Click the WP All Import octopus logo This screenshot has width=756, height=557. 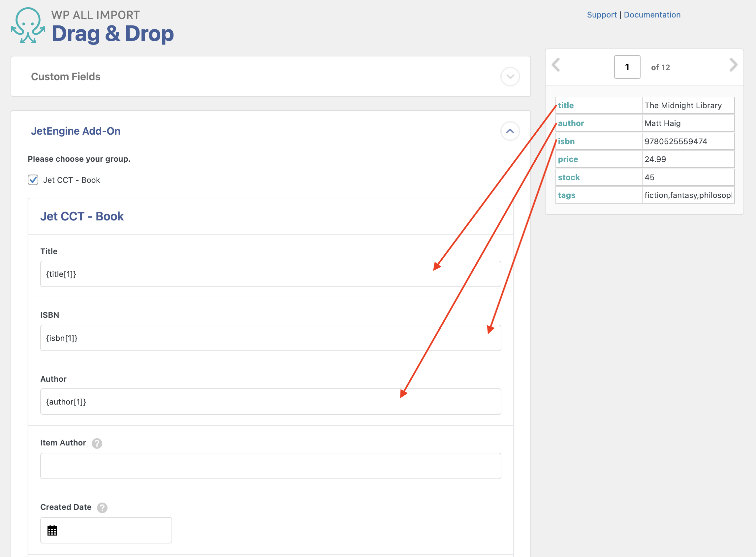coord(28,26)
